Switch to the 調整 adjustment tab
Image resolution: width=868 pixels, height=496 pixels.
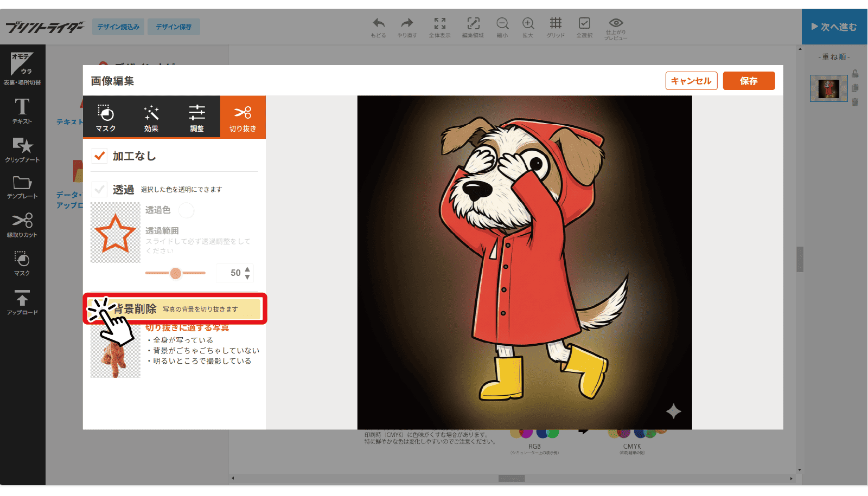pos(197,117)
